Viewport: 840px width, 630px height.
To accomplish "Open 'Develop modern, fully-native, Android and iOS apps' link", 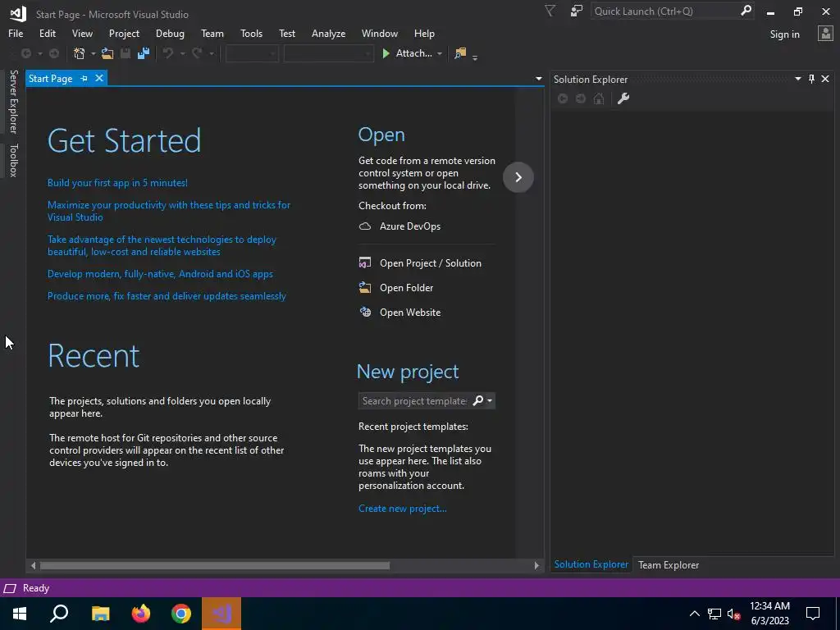I will tap(160, 274).
